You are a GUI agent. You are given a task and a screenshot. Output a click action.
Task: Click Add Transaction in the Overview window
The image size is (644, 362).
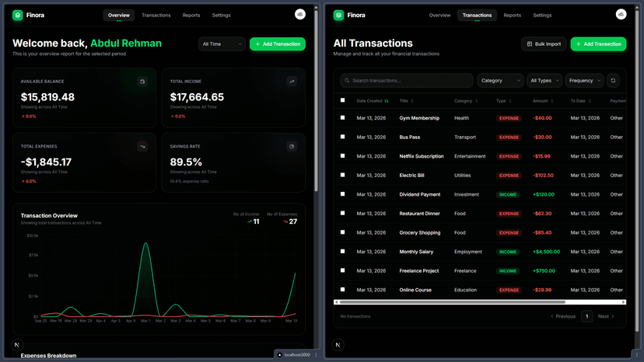coord(277,44)
